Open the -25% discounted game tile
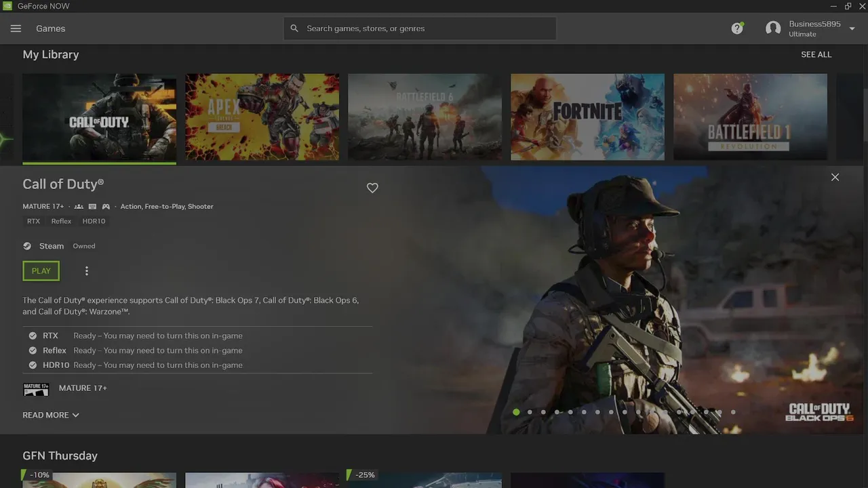Image resolution: width=868 pixels, height=488 pixels. pos(425,480)
